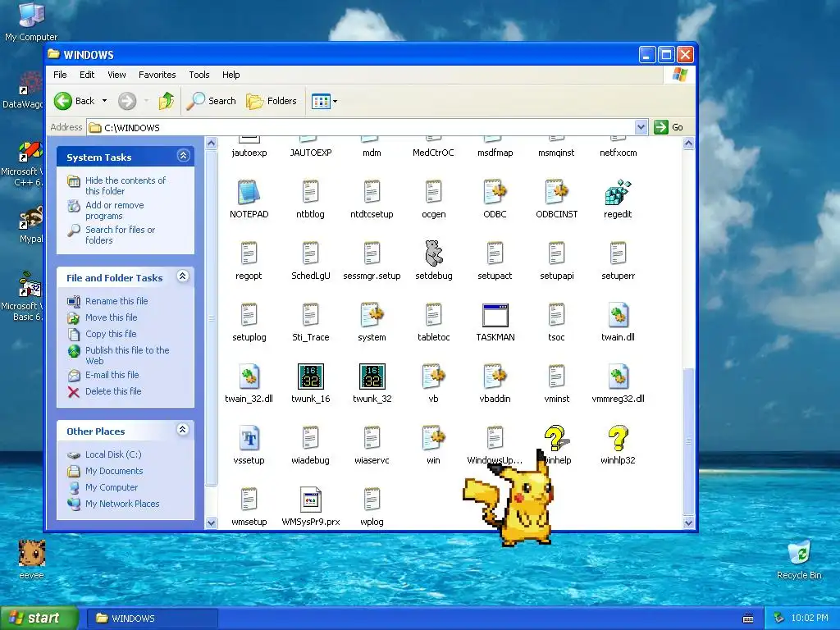
Task: Select the ODBCINST file icon
Action: click(x=557, y=192)
